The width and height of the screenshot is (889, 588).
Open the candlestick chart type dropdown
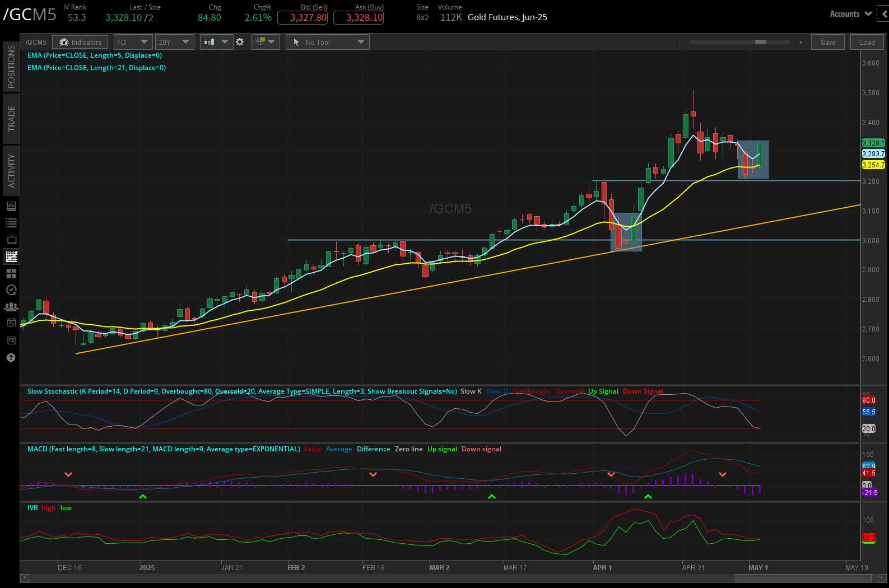click(216, 42)
